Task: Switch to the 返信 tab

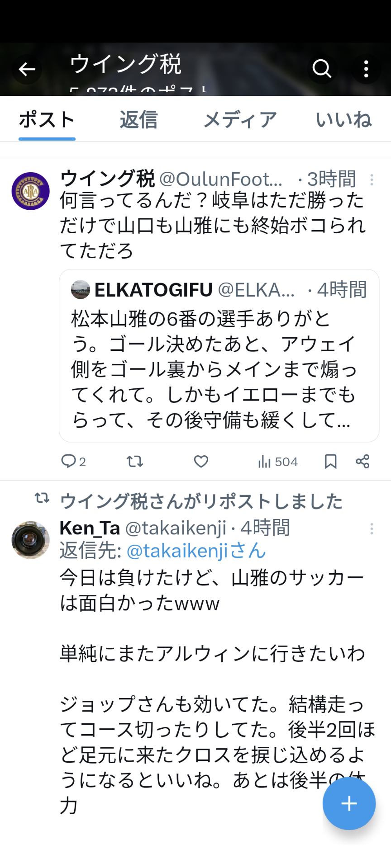Action: (138, 120)
